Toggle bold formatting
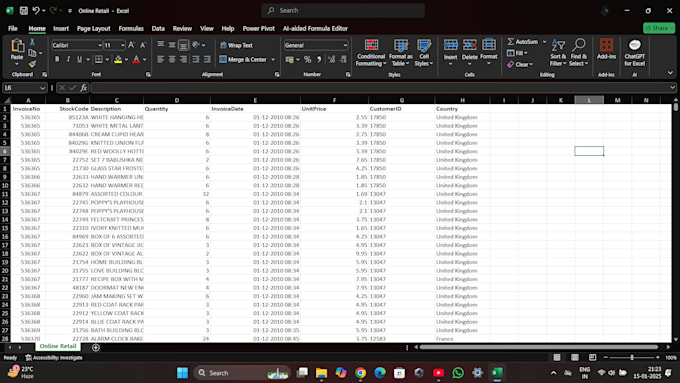This screenshot has width=680, height=383. 57,59
